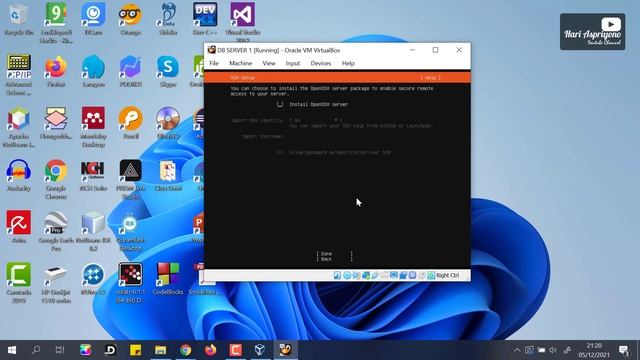Open the HP DeskJet 1510 series shortcut

click(x=56, y=283)
